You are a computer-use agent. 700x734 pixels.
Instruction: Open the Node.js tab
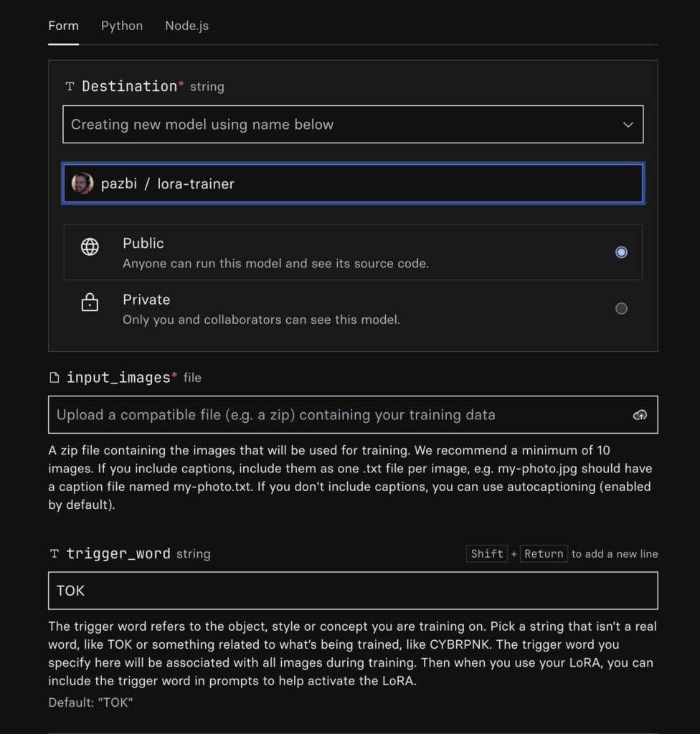[187, 26]
